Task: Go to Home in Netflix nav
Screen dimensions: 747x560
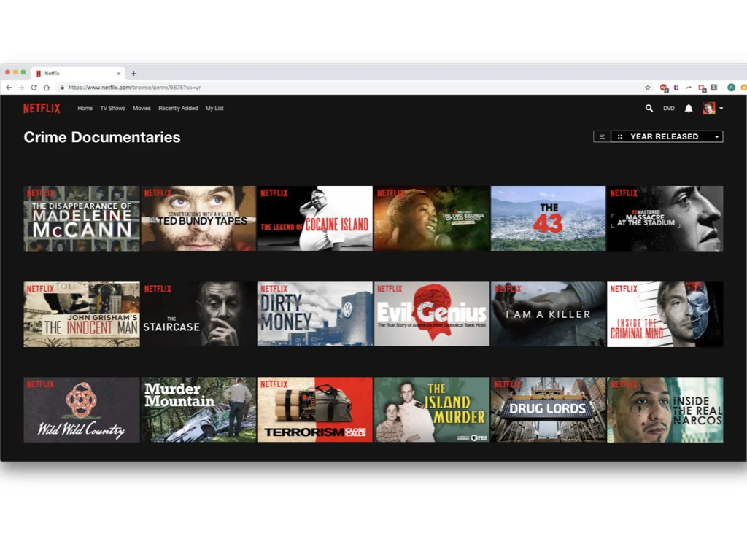Action: click(x=85, y=109)
